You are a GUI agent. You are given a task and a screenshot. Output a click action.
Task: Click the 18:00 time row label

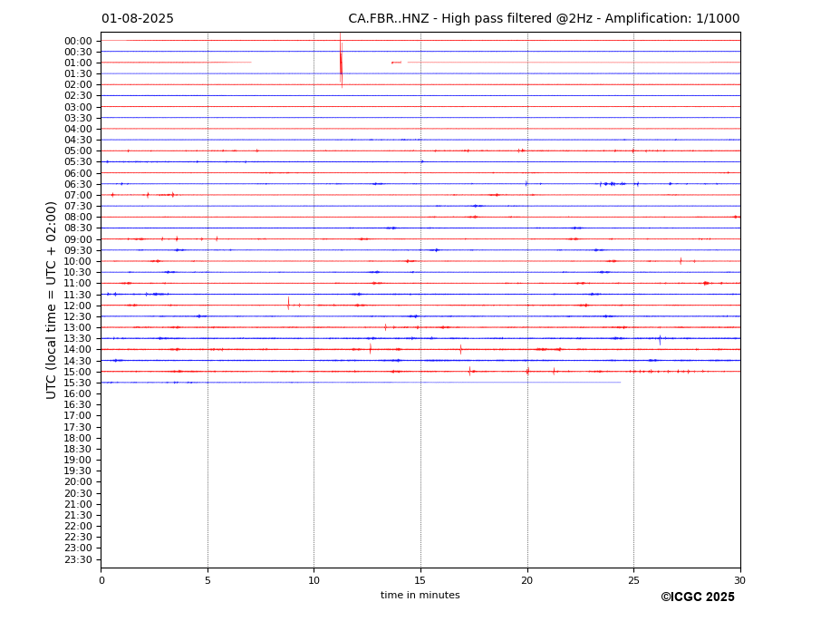78,438
